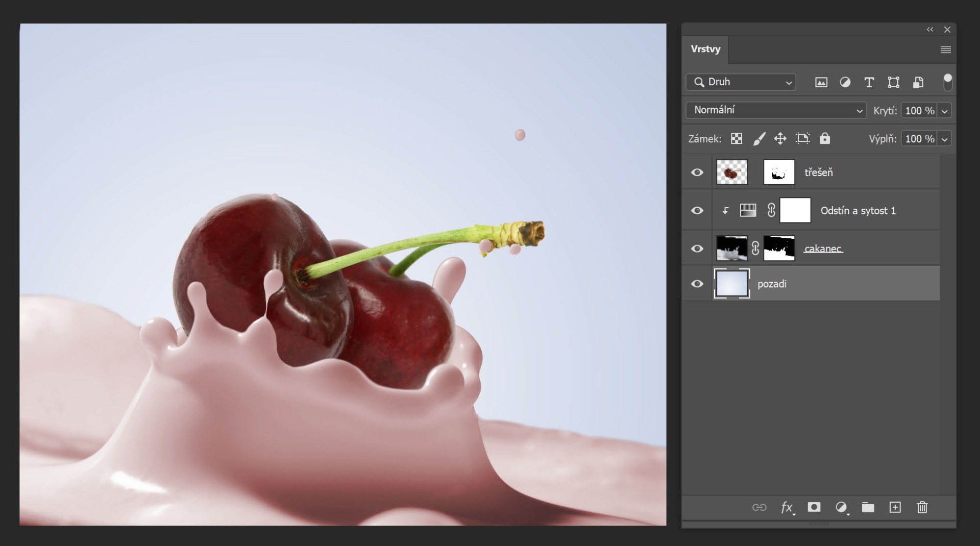This screenshot has width=980, height=546.
Task: Open the Layers panel hamburger menu
Action: pos(945,49)
